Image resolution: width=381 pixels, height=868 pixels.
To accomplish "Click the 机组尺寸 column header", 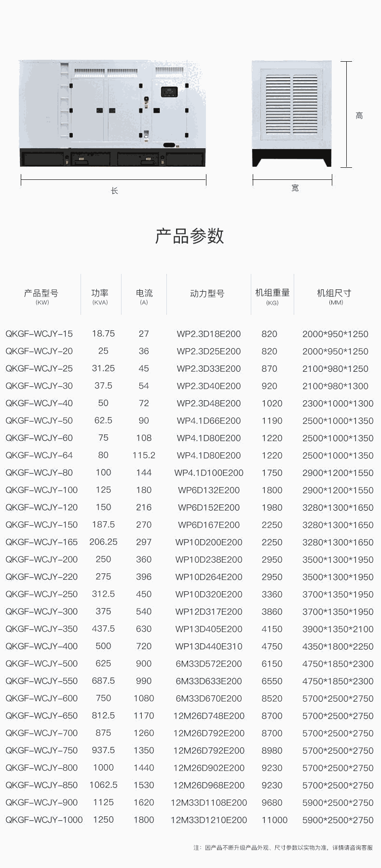I will [334, 293].
